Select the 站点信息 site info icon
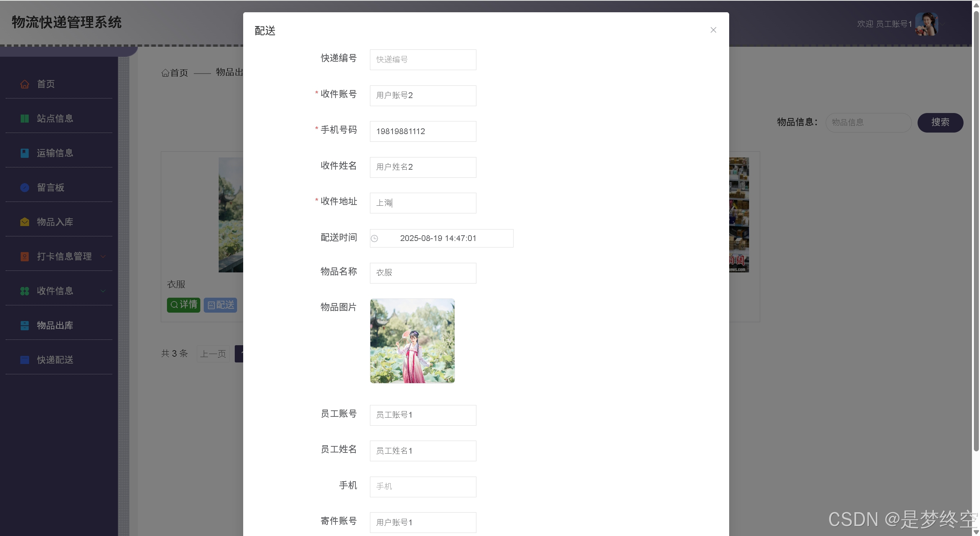This screenshot has width=980, height=536. tap(25, 118)
